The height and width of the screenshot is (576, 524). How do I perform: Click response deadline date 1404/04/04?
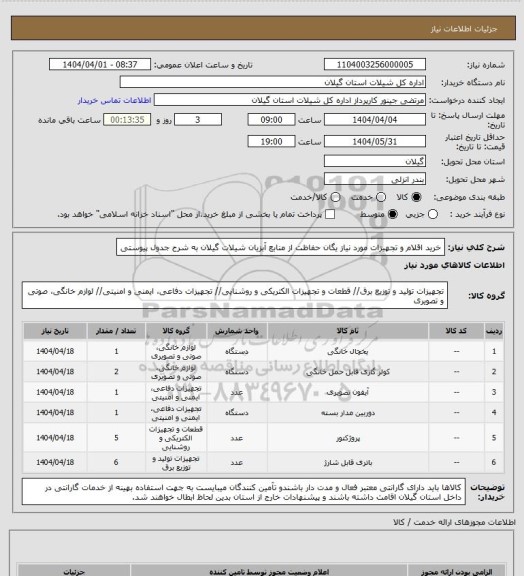pyautogui.click(x=375, y=120)
